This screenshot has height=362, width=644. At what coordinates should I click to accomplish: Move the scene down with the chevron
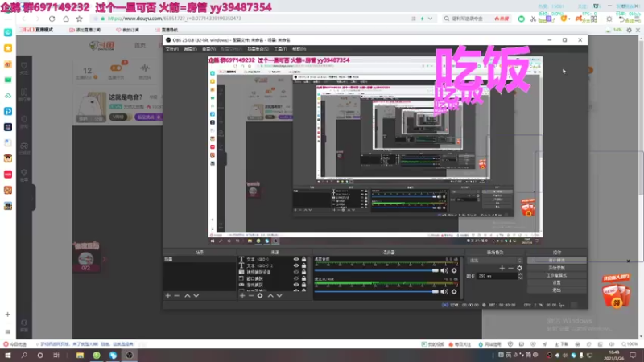(196, 295)
